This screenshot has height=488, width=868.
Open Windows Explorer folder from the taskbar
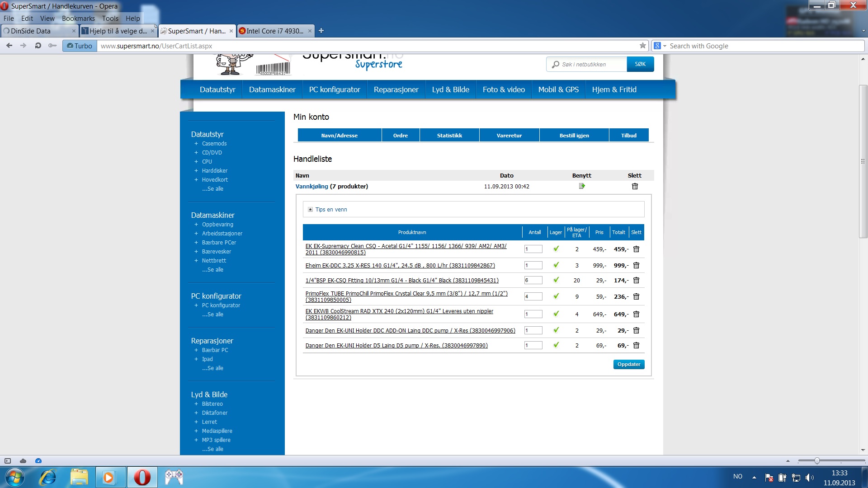tap(79, 477)
